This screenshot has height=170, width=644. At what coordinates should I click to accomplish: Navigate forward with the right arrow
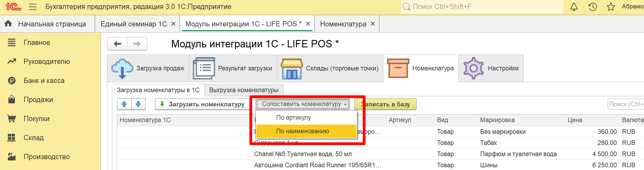[137, 44]
